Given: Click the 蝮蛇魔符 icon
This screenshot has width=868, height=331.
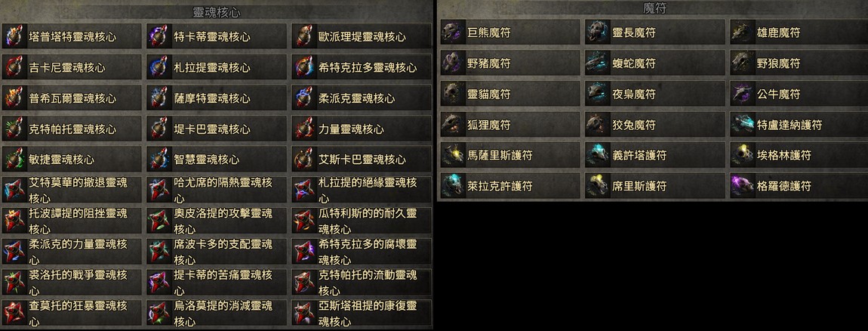Looking at the screenshot, I should [597, 63].
